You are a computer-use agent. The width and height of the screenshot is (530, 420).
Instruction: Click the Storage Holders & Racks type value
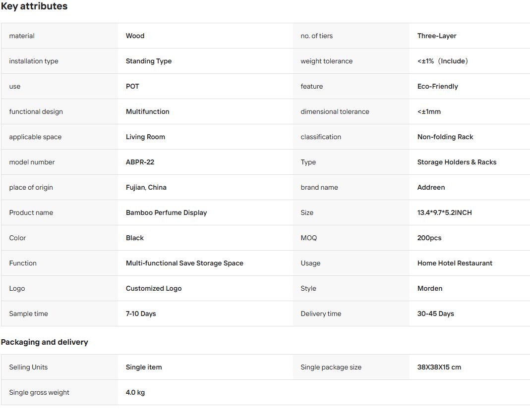[457, 162]
